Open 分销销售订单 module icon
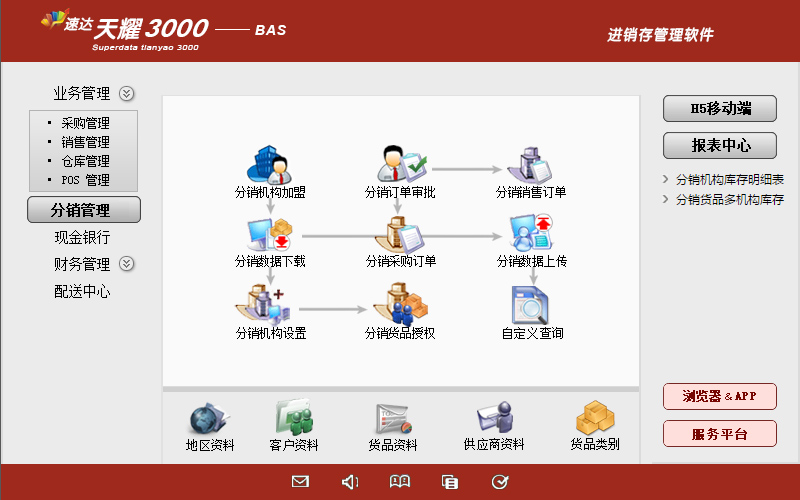 (x=531, y=163)
